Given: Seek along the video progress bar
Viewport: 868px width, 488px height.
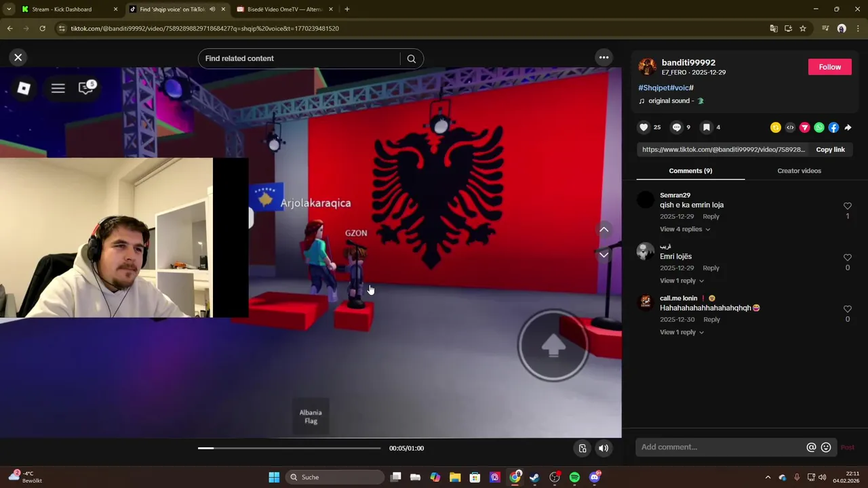Looking at the screenshot, I should 290,448.
